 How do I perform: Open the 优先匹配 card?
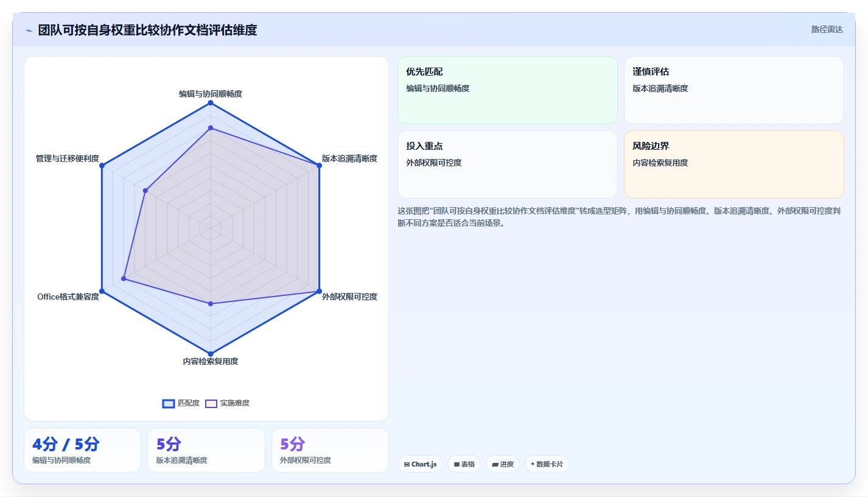click(x=508, y=90)
